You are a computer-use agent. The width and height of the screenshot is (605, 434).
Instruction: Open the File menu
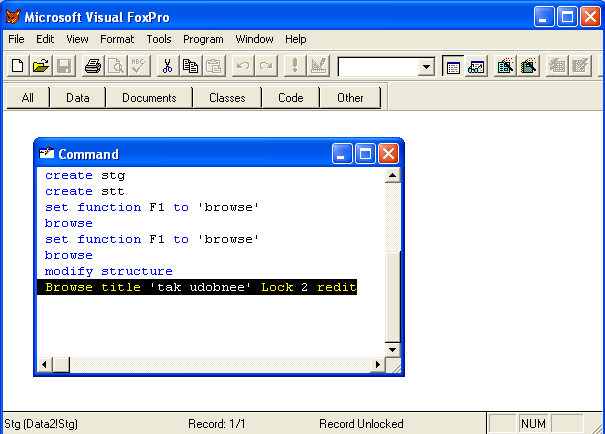click(16, 39)
